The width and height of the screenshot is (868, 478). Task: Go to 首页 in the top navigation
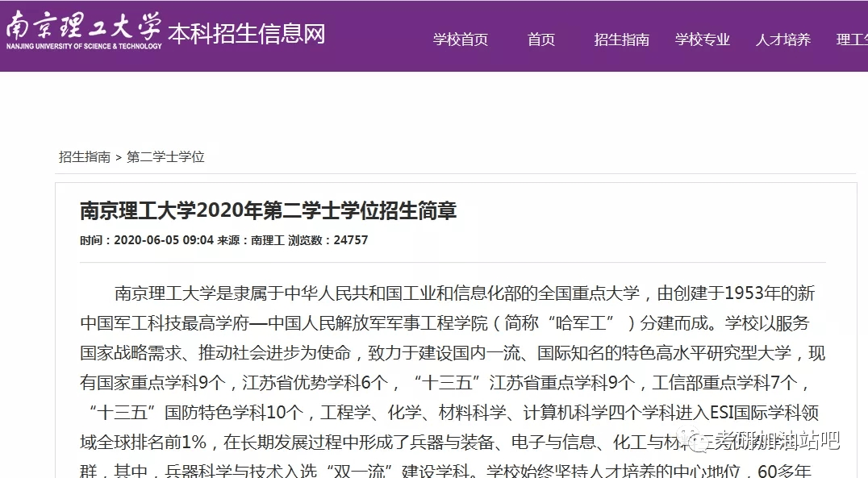(x=540, y=39)
